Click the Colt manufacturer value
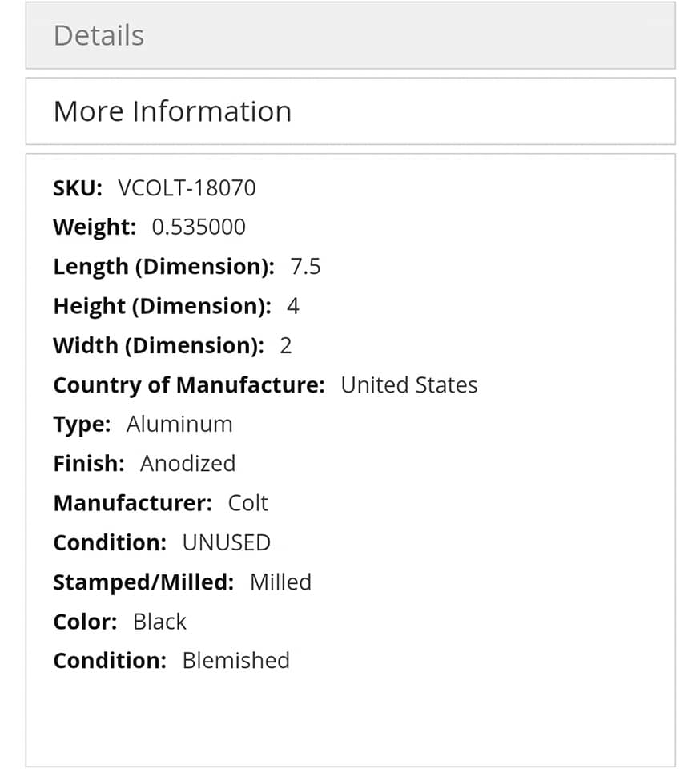 247,503
